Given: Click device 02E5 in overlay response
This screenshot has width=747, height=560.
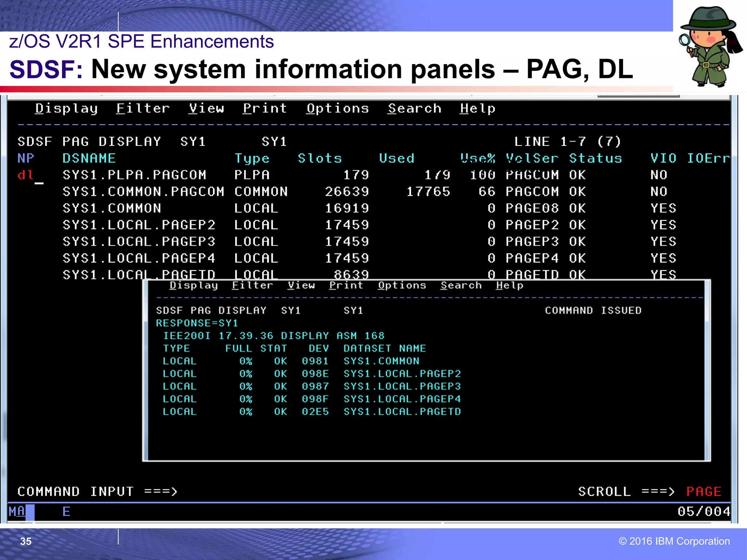Looking at the screenshot, I should click(315, 411).
